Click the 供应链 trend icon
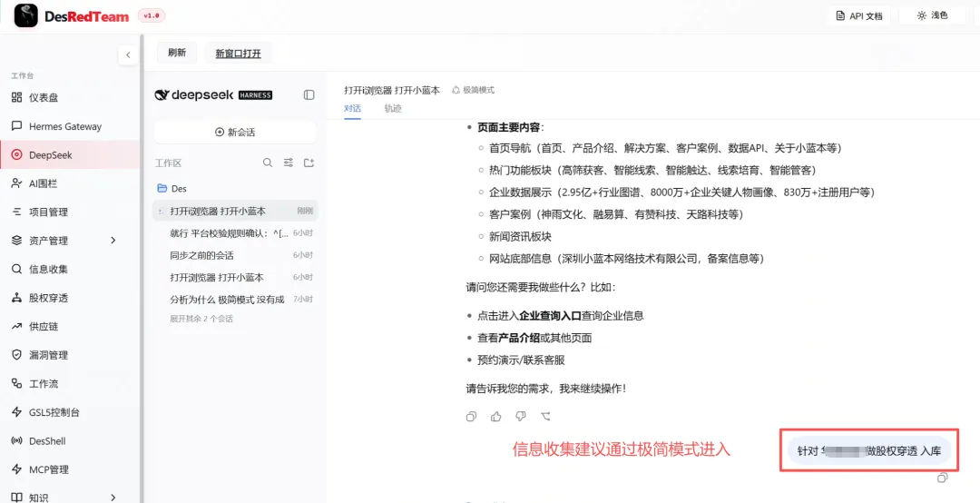Image resolution: width=980 pixels, height=503 pixels. coord(17,327)
